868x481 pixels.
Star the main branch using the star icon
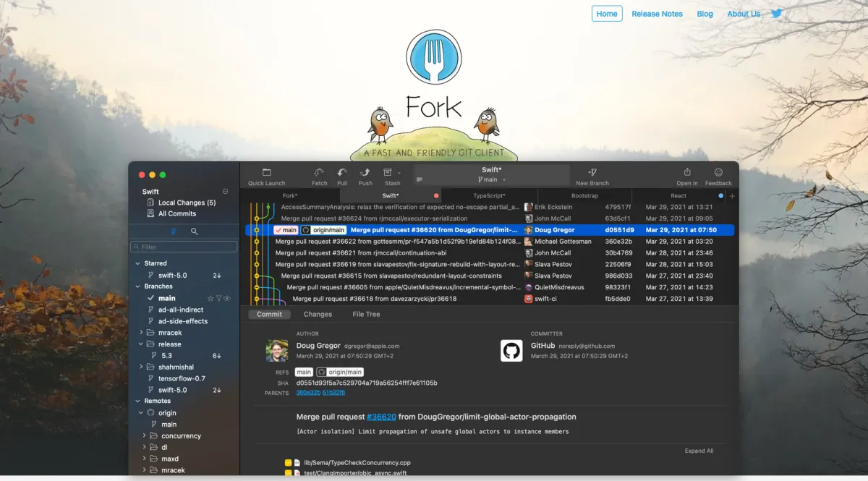[210, 298]
